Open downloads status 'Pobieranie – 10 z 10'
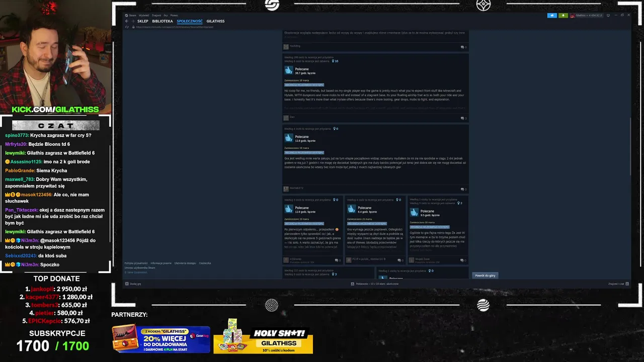The width and height of the screenshot is (644, 362). click(x=375, y=284)
